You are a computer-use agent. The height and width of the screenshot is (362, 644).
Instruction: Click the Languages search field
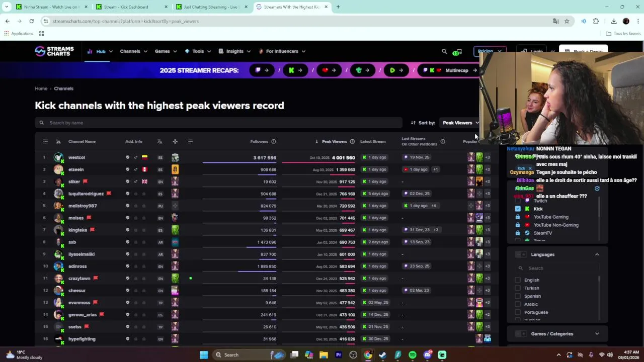[557, 268]
